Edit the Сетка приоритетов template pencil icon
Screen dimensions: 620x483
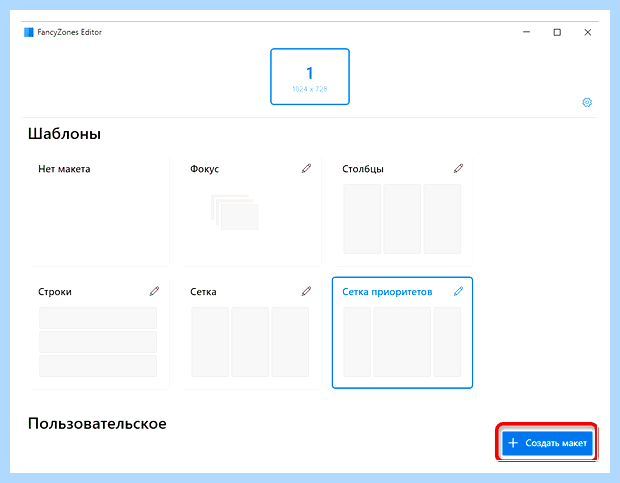pyautogui.click(x=458, y=291)
